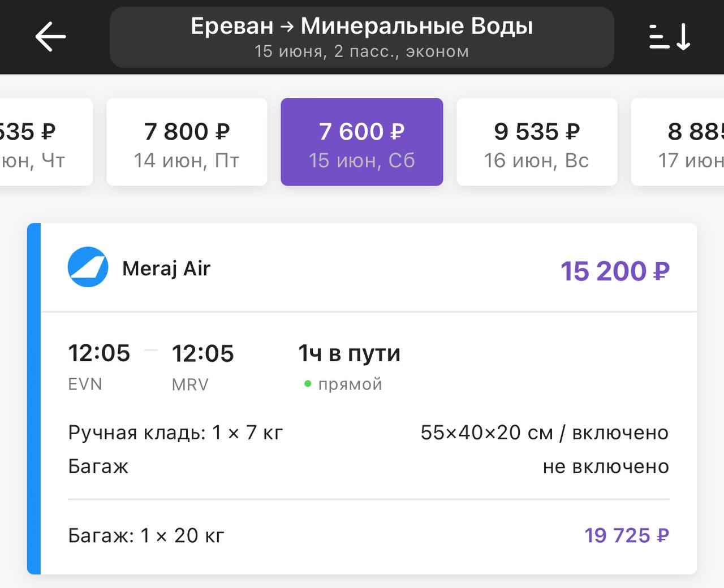Viewport: 724px width, 588px height.
Task: Select the partially visible Чт date tab
Action: 46,142
